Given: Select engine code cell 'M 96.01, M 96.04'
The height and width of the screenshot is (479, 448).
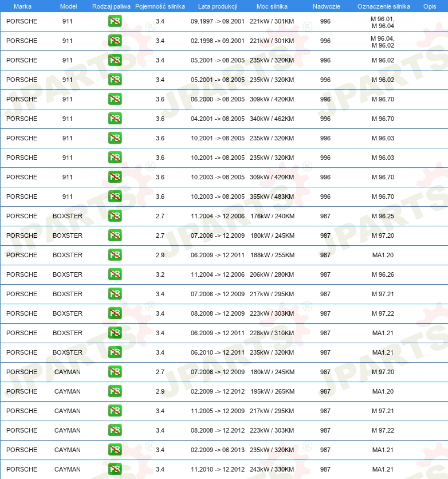Looking at the screenshot, I should click(x=383, y=22).
